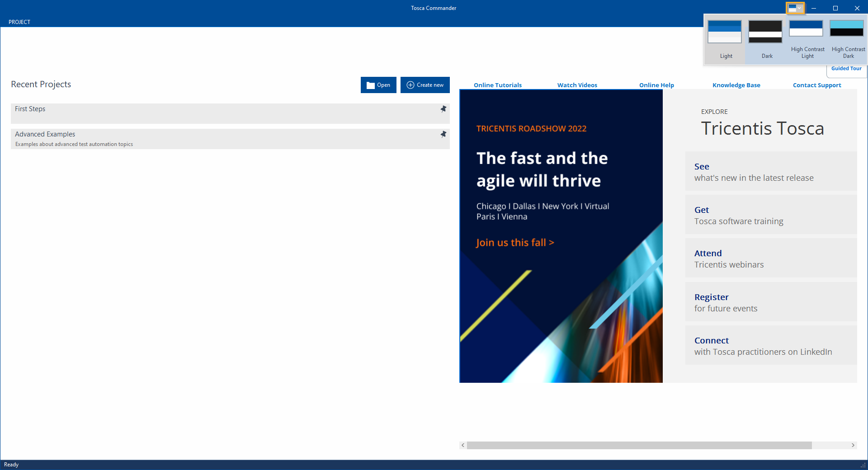
Task: Unpin the Advanced Examples project
Action: pos(443,134)
